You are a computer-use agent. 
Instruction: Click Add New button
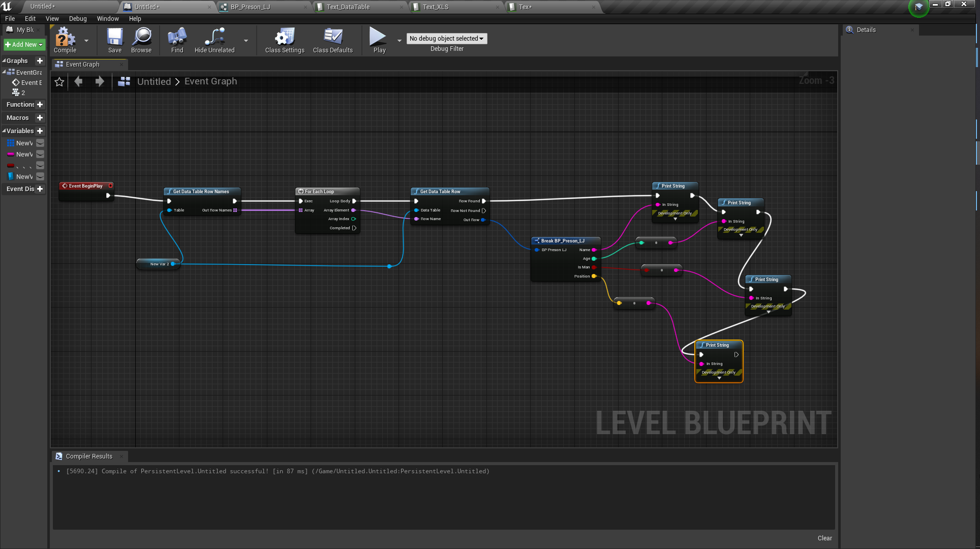[24, 45]
